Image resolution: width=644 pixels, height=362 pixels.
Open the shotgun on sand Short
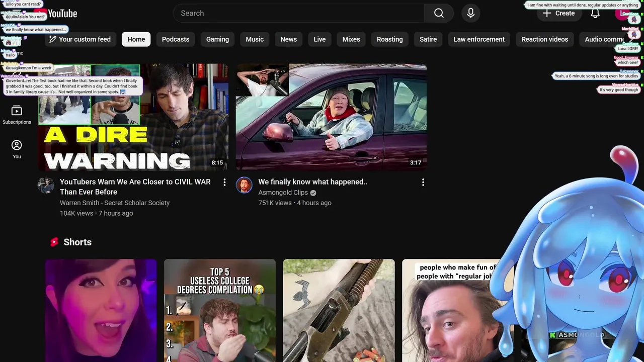pyautogui.click(x=339, y=311)
